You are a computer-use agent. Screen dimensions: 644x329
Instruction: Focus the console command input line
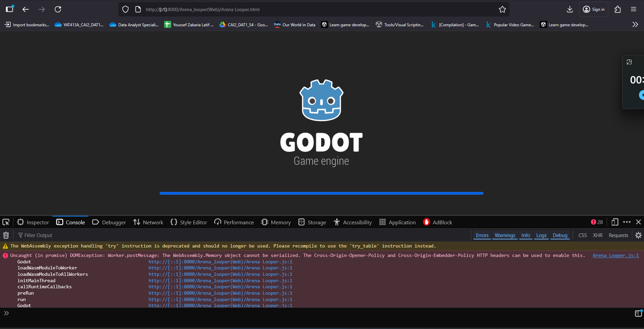coord(319,314)
